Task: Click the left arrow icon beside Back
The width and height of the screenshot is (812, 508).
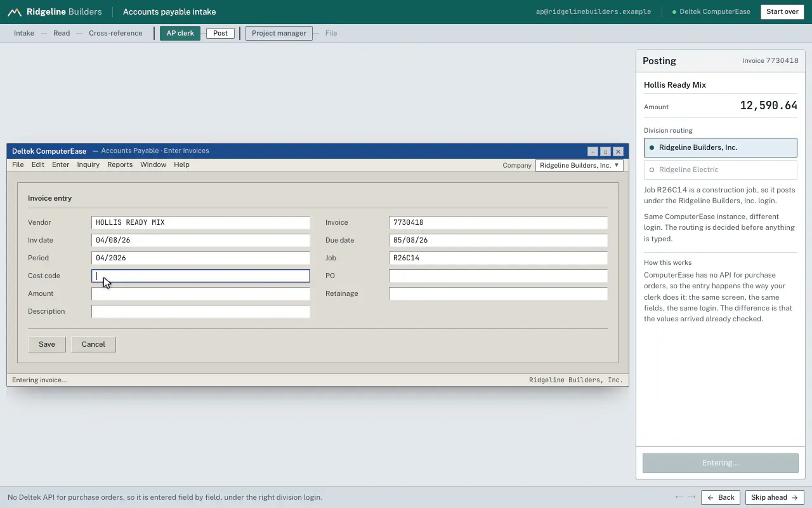Action: [x=679, y=497]
